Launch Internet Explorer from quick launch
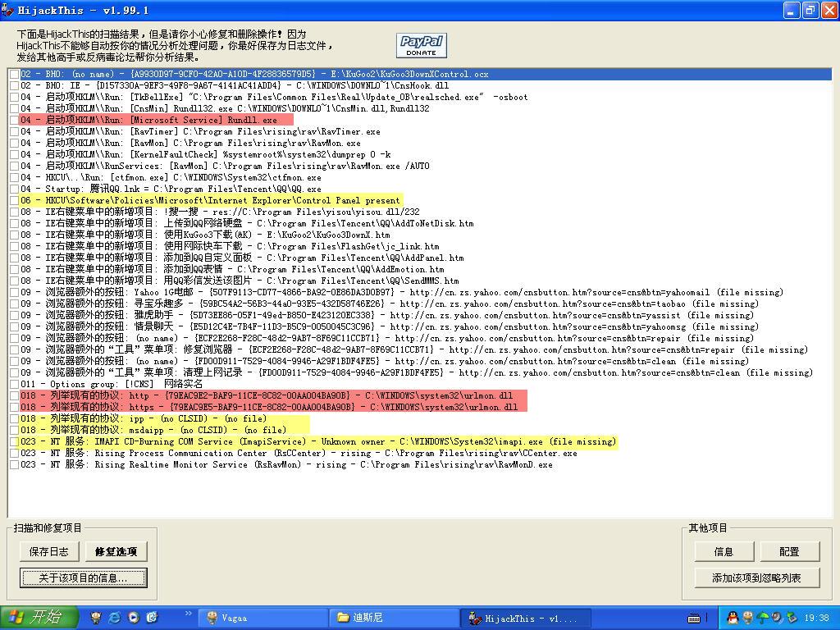 pos(115,618)
